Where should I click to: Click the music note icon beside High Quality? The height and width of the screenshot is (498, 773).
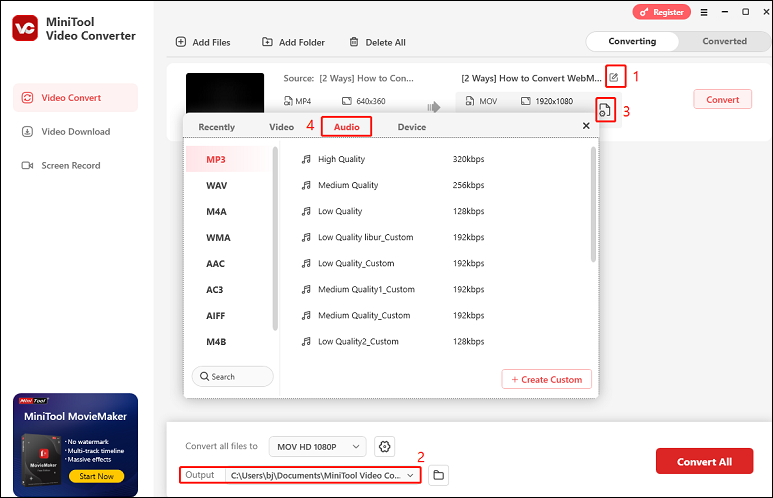coord(306,159)
